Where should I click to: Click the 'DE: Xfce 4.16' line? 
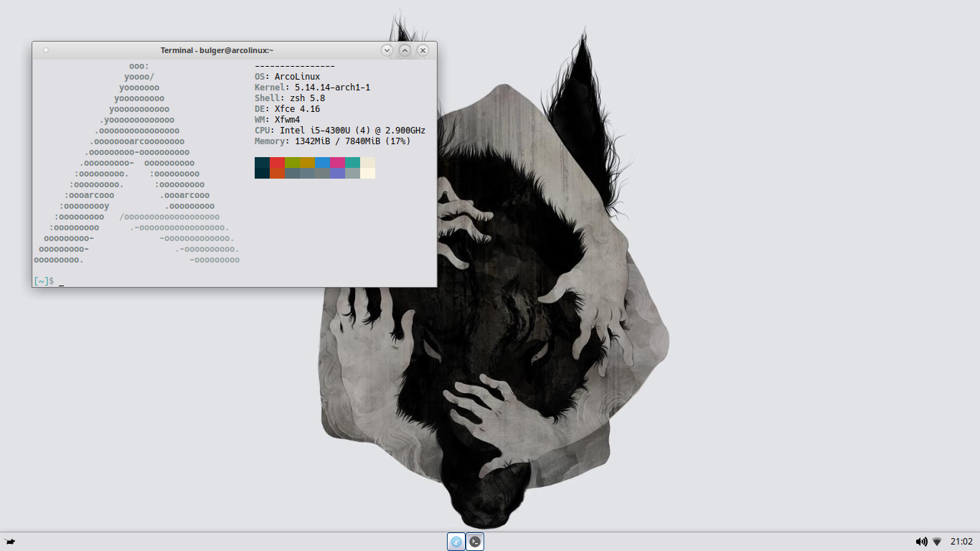(x=287, y=109)
